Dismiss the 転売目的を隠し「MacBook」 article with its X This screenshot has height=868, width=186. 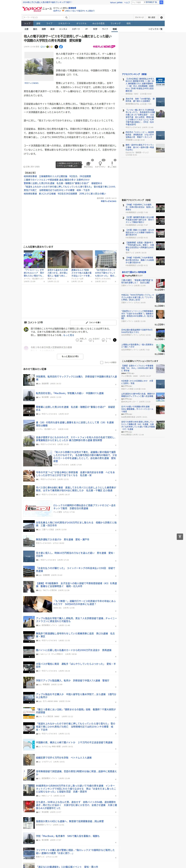(x=115, y=400)
